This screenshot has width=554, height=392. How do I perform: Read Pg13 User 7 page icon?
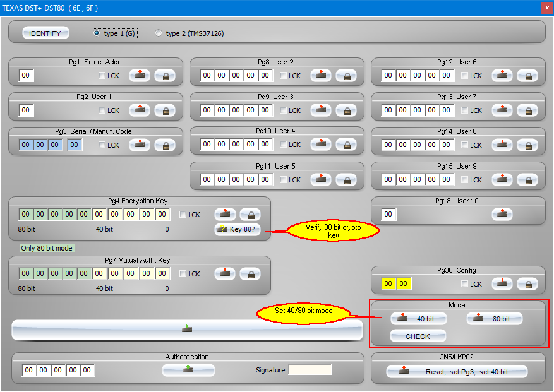click(x=502, y=110)
